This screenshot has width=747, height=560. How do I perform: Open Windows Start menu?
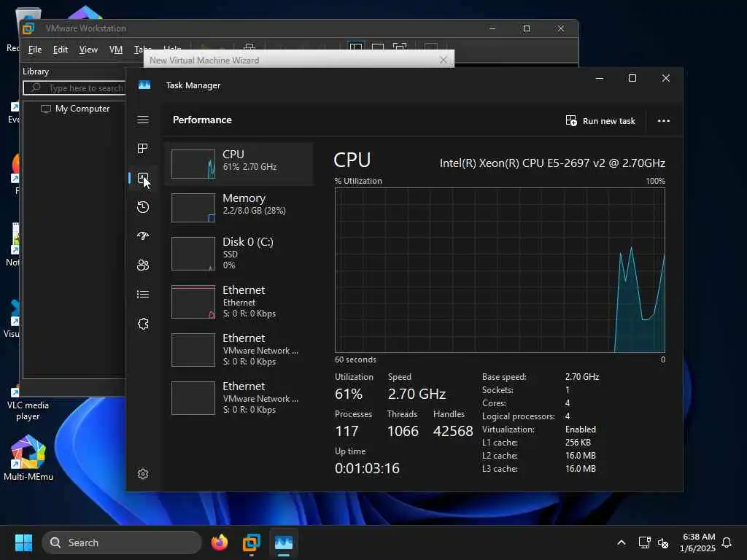pos(23,542)
